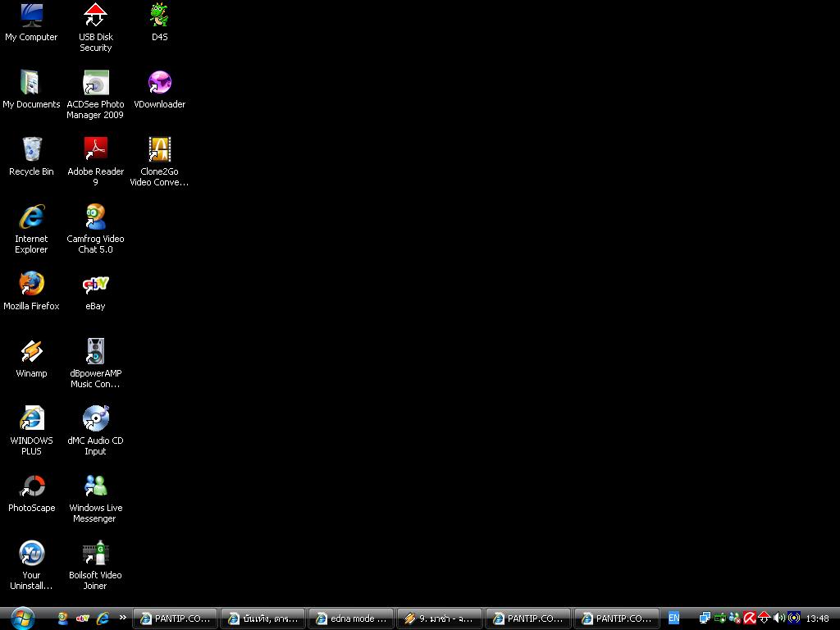Open the Avira red umbrella tray icon
The image size is (840, 630).
click(x=750, y=619)
